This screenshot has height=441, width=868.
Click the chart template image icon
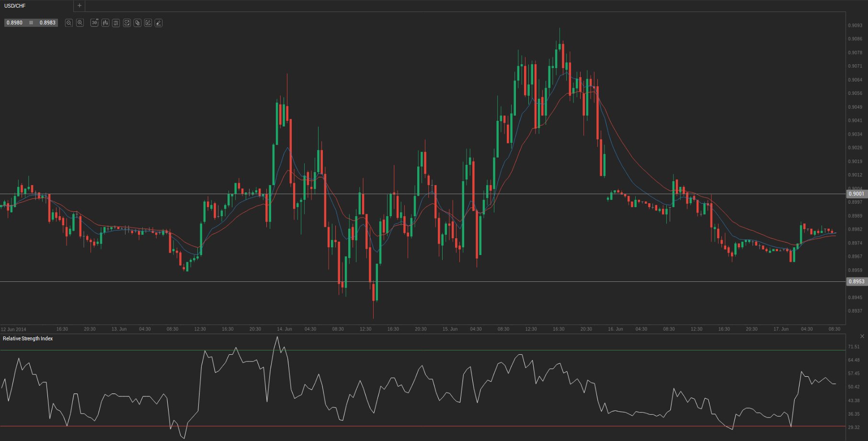(x=127, y=23)
